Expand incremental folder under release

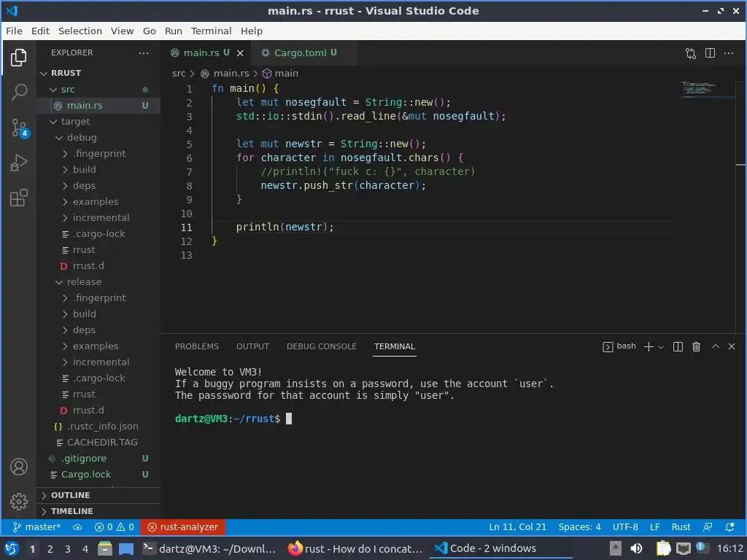tap(98, 362)
